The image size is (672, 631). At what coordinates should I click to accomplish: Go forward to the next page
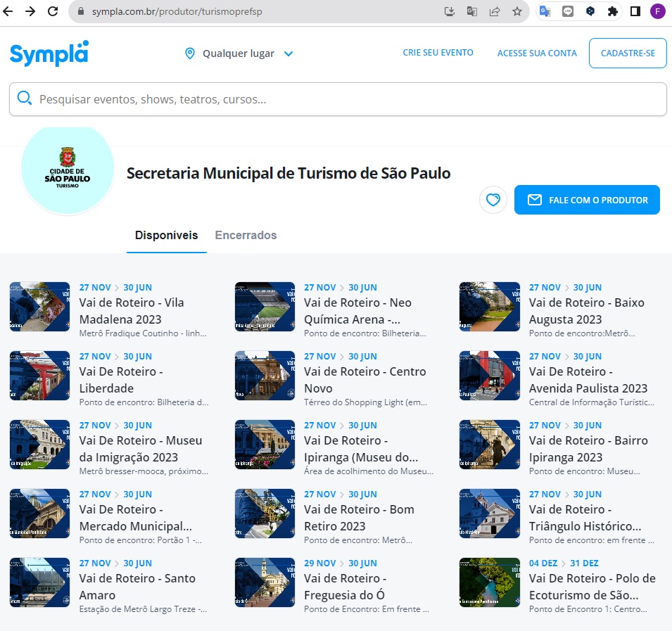pos(30,11)
